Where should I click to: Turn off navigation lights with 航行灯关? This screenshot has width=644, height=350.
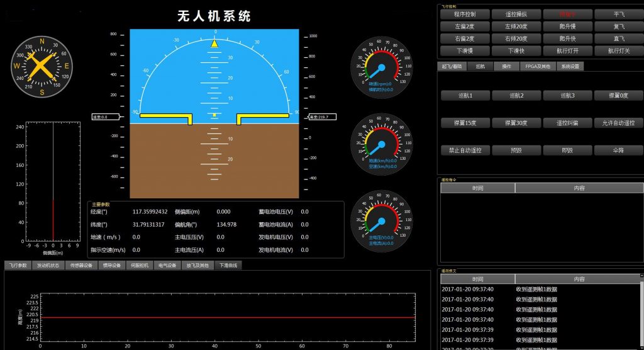pos(619,51)
